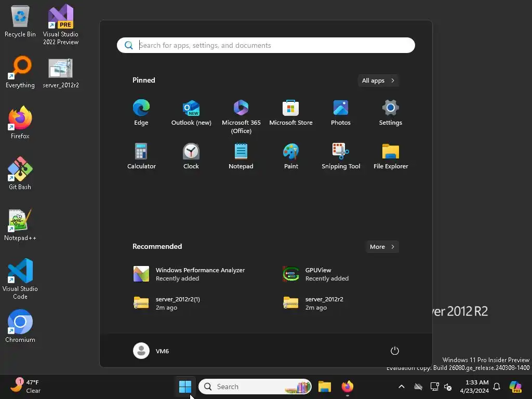Image resolution: width=532 pixels, height=399 pixels.
Task: Click the taskbar Search box
Action: click(x=255, y=387)
